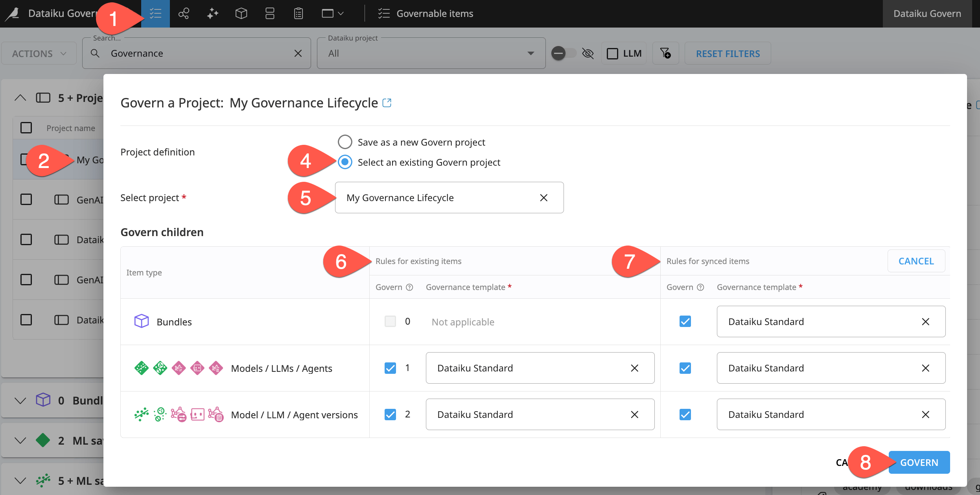This screenshot has width=980, height=495.
Task: Uncheck synced Govern for Bundles
Action: 685,321
